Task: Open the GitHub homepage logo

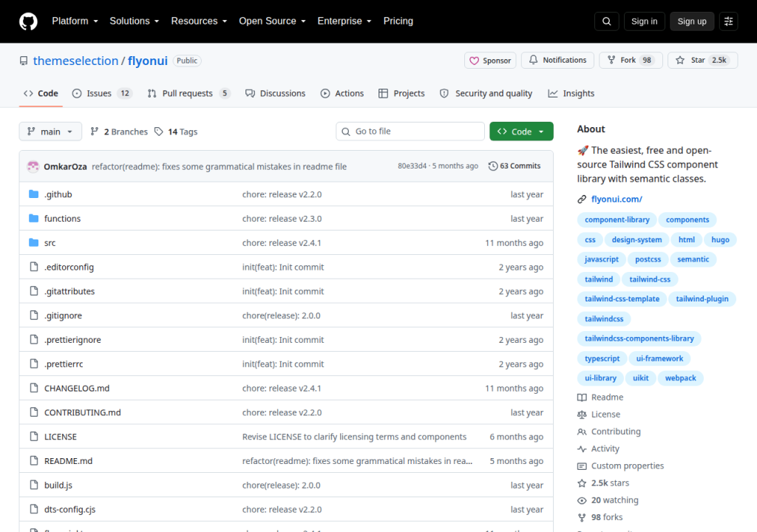Action: click(x=28, y=21)
